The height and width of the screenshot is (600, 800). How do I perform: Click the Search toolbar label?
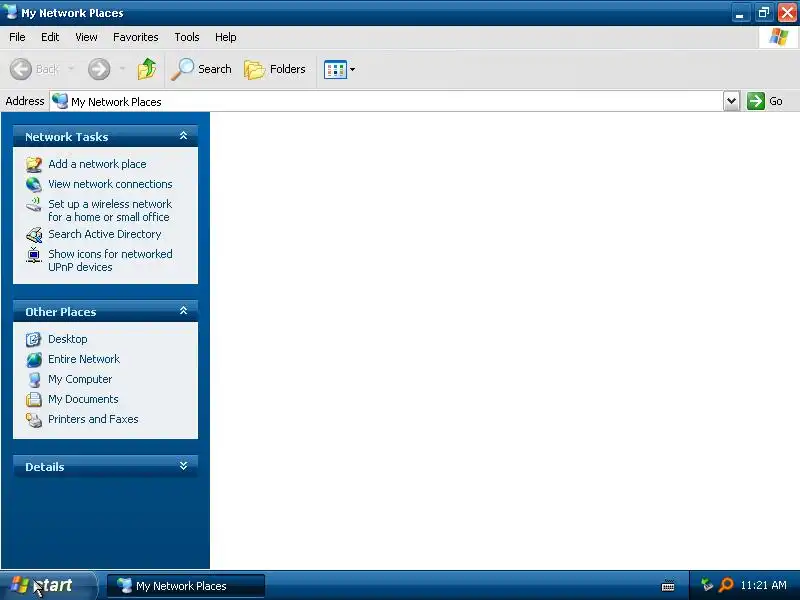215,69
